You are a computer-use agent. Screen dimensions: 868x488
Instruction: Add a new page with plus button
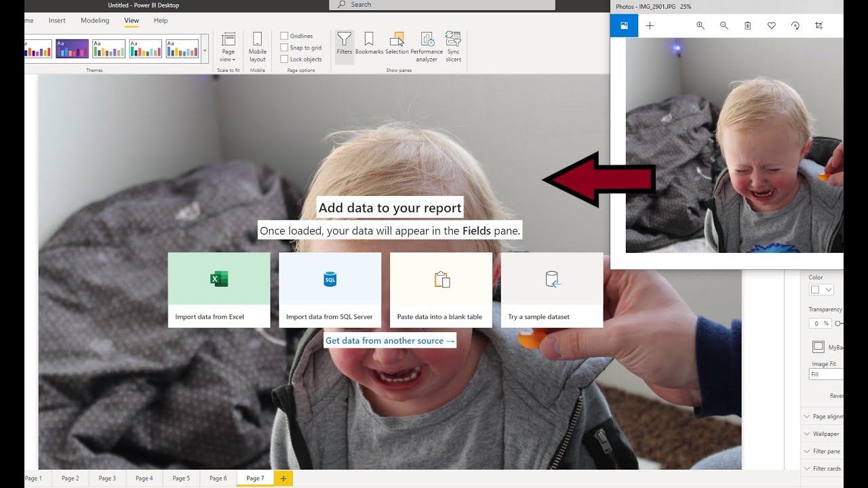coord(283,479)
